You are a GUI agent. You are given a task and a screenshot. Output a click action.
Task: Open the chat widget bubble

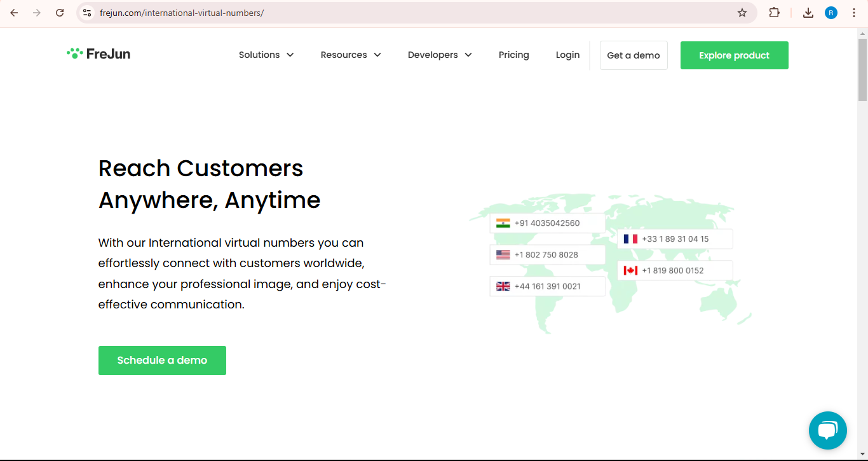[x=827, y=430]
